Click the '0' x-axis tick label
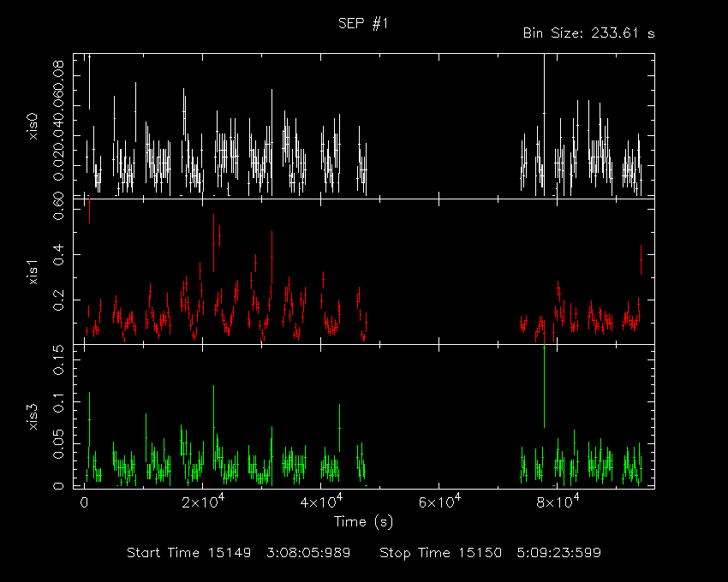The image size is (728, 582). [x=84, y=503]
